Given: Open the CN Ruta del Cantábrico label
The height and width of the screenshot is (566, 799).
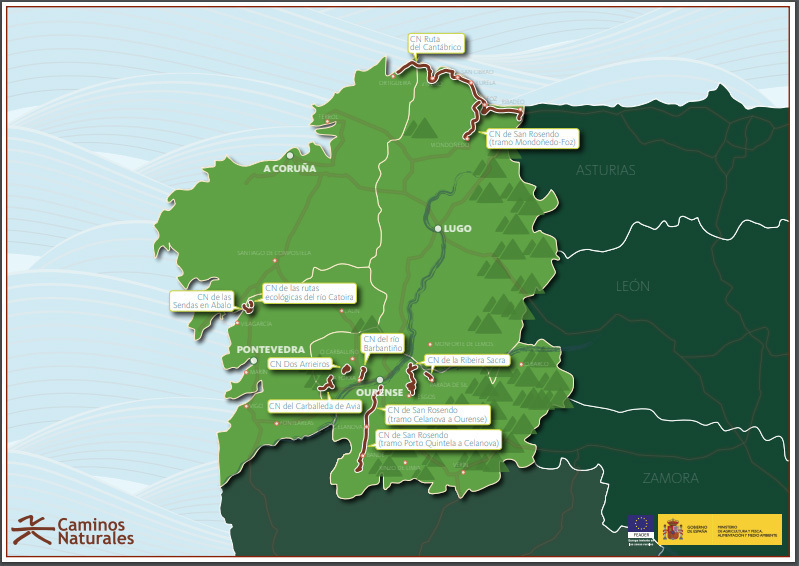Looking at the screenshot, I should (x=435, y=43).
